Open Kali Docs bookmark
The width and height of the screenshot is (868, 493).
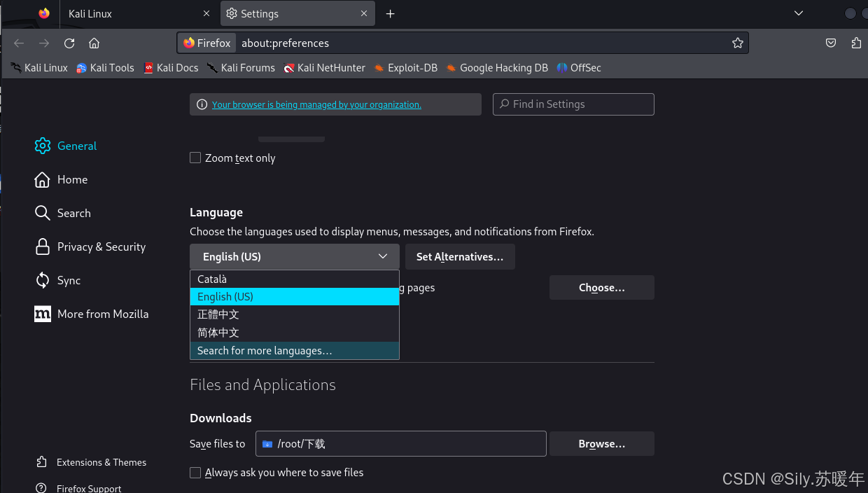(171, 68)
